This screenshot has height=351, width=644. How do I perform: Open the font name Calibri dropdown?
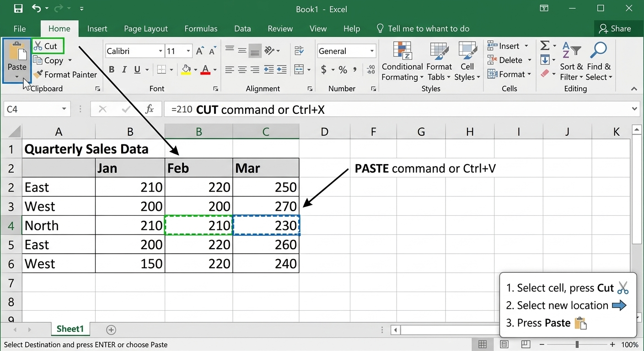point(161,51)
